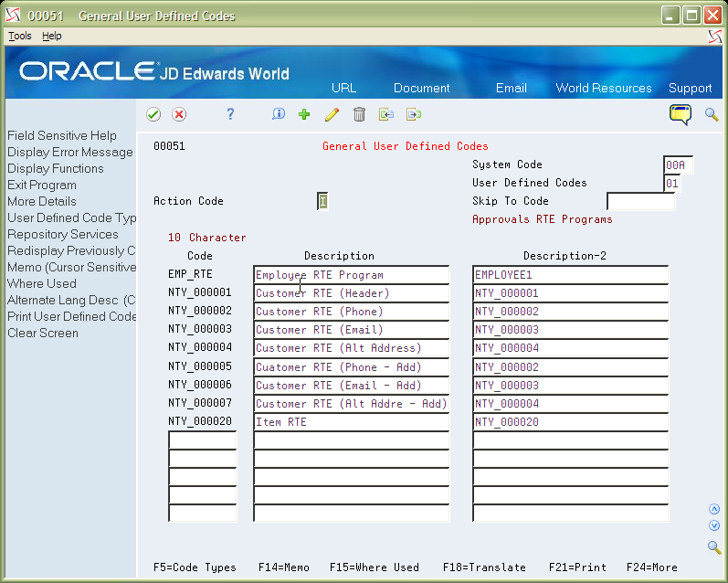
Task: Click the green checkmark OK icon
Action: (153, 114)
